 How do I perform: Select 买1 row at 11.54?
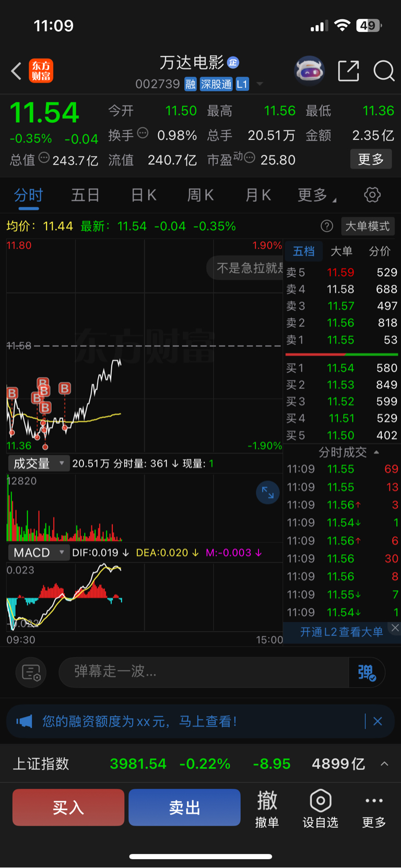(x=341, y=368)
